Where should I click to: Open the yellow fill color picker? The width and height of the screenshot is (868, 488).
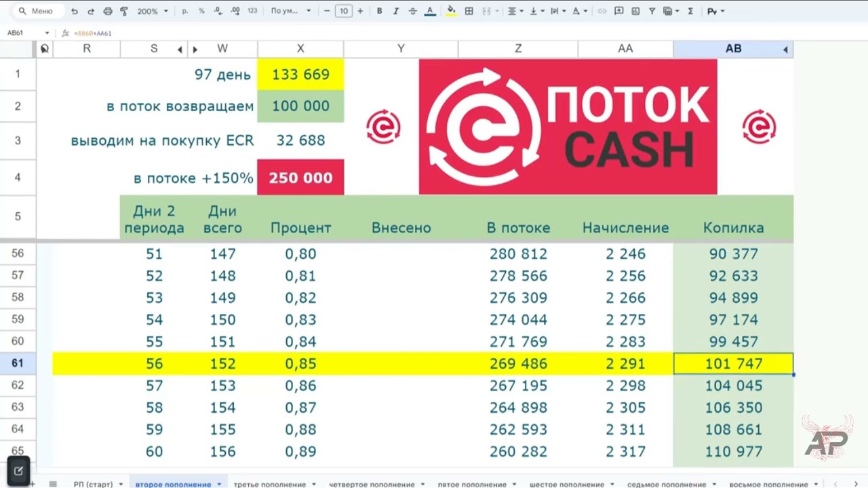[452, 12]
